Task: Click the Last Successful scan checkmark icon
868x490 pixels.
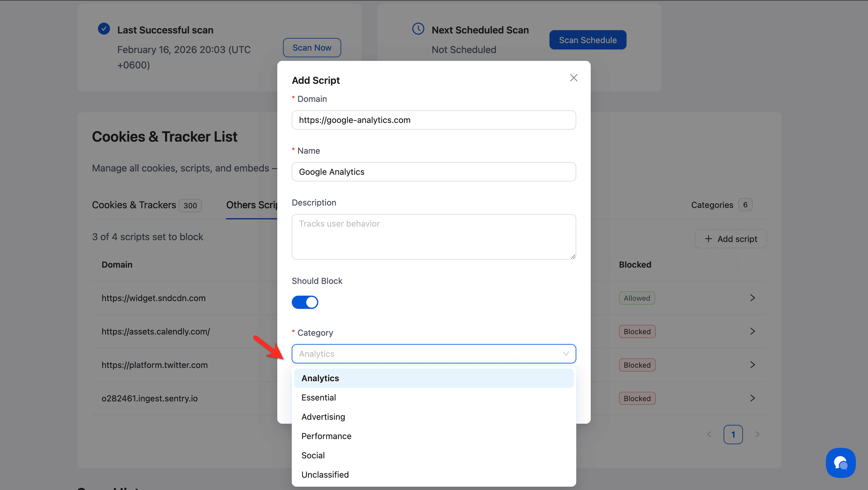Action: pos(104,29)
